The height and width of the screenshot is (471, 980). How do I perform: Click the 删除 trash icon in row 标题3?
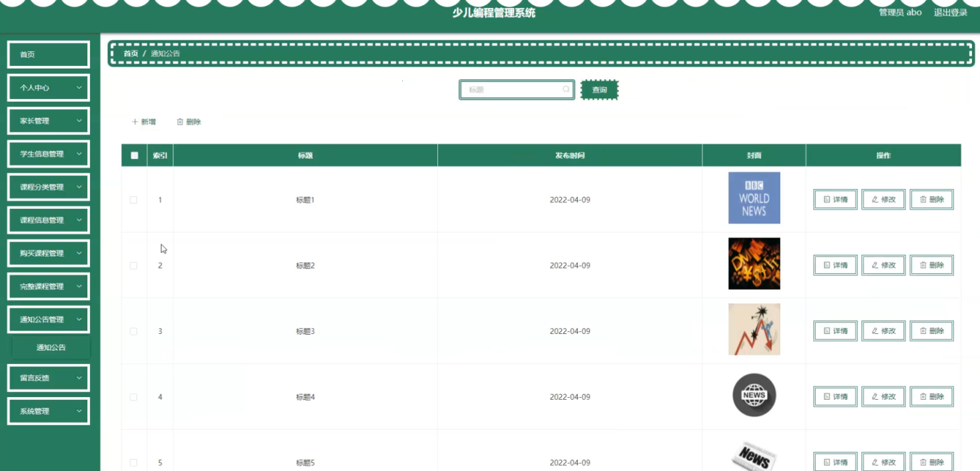(x=923, y=331)
